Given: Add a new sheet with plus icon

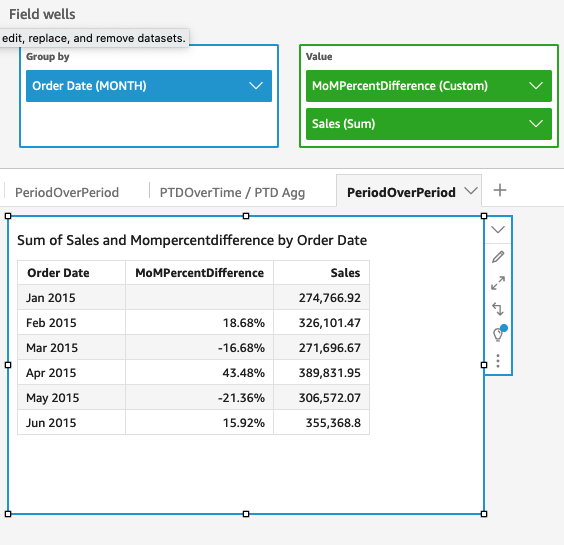Looking at the screenshot, I should [x=500, y=190].
